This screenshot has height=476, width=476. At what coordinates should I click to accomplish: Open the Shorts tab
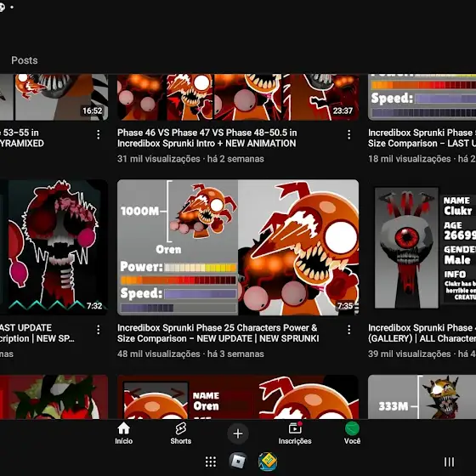tap(180, 433)
